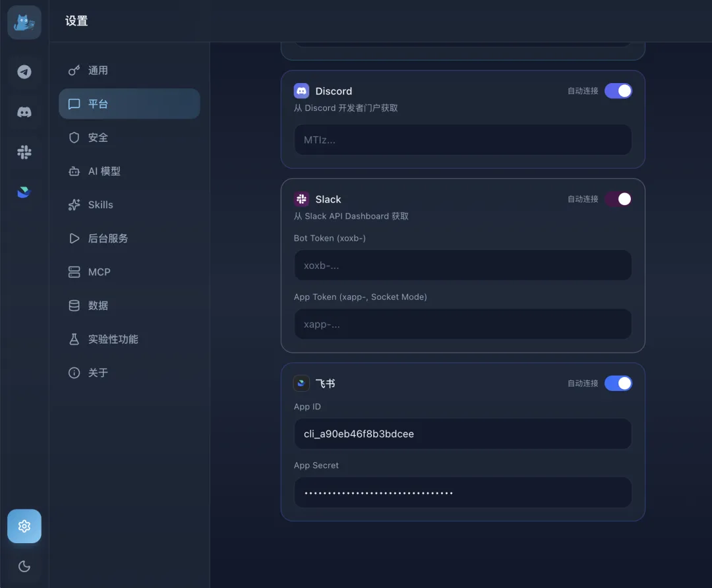Disable 自动连接 for Discord
This screenshot has width=712, height=588.
618,90
